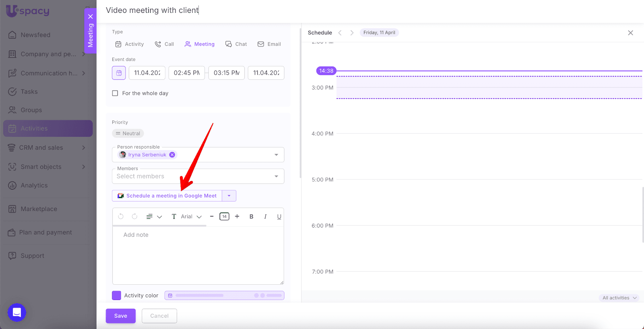Increase the note font size

tap(237, 217)
